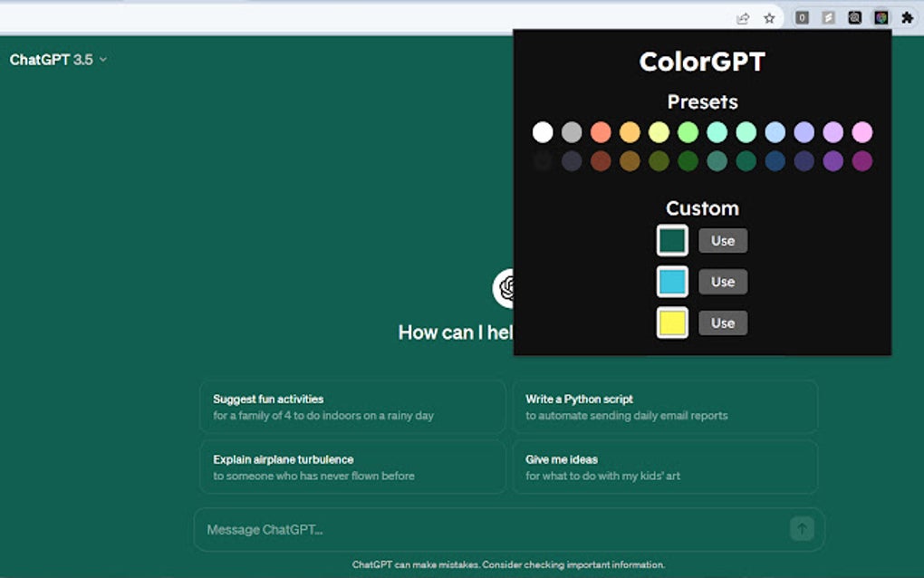Image resolution: width=924 pixels, height=578 pixels.
Task: Select the white preset color
Action: [543, 132]
